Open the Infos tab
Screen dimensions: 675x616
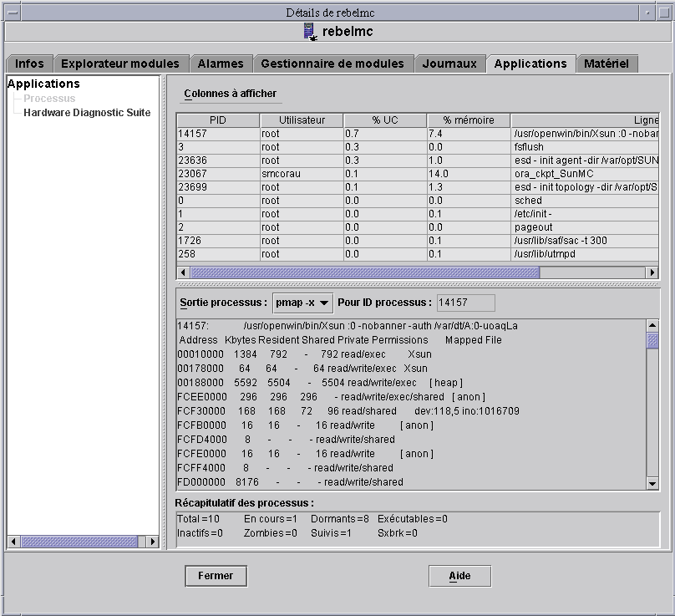(x=30, y=64)
